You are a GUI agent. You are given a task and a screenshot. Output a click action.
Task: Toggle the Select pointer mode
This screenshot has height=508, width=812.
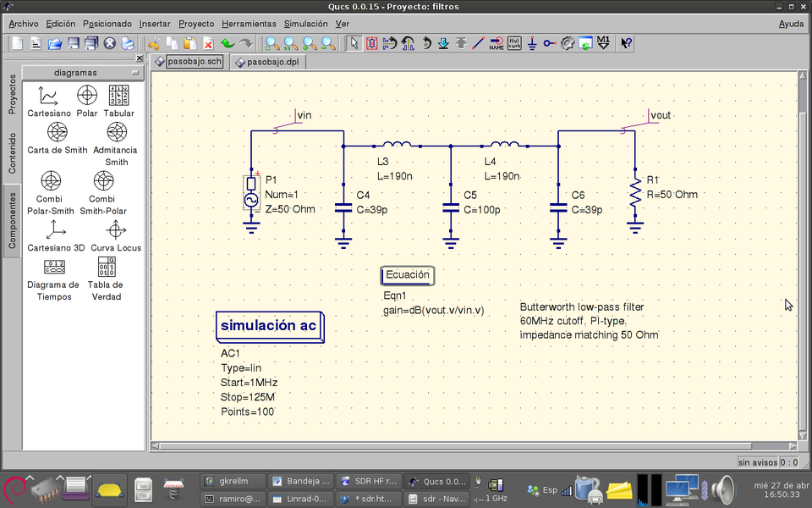[x=354, y=42]
